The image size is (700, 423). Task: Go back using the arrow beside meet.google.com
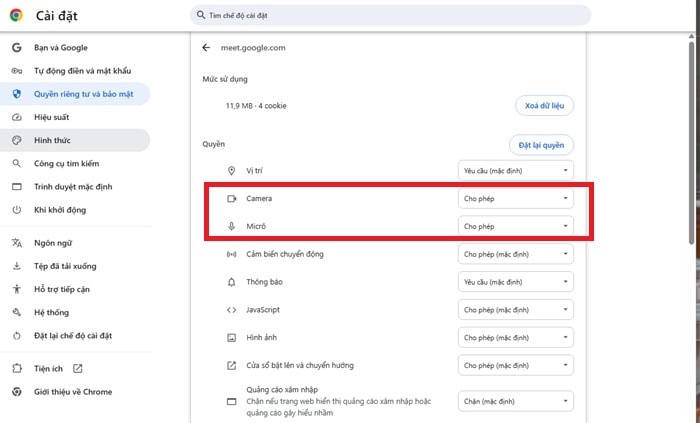point(206,47)
